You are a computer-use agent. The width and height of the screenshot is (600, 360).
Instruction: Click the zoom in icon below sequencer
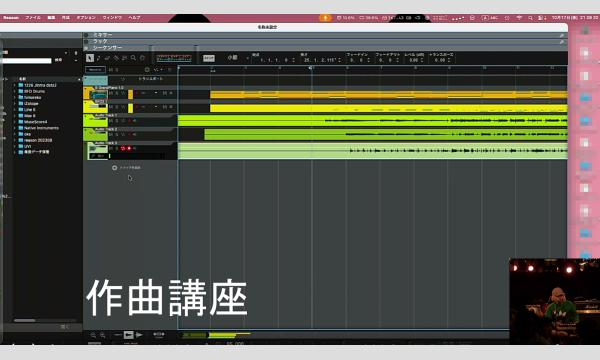(x=102, y=335)
